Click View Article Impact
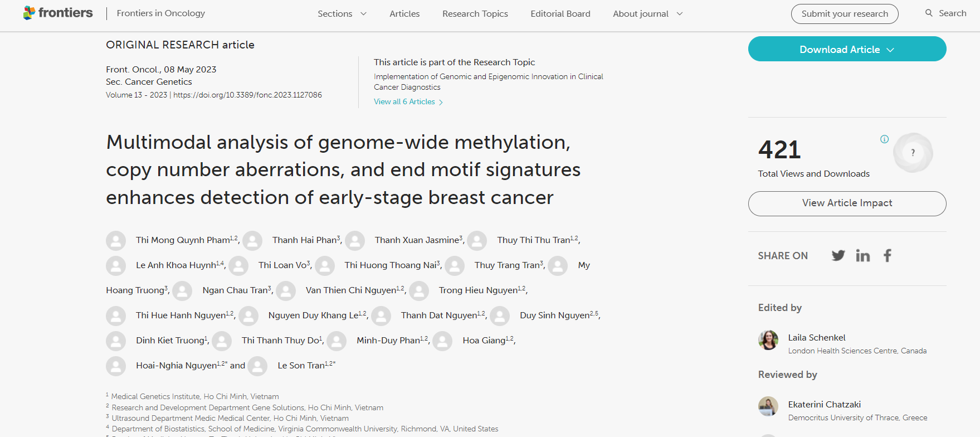Viewport: 980px width, 437px height. pos(846,203)
